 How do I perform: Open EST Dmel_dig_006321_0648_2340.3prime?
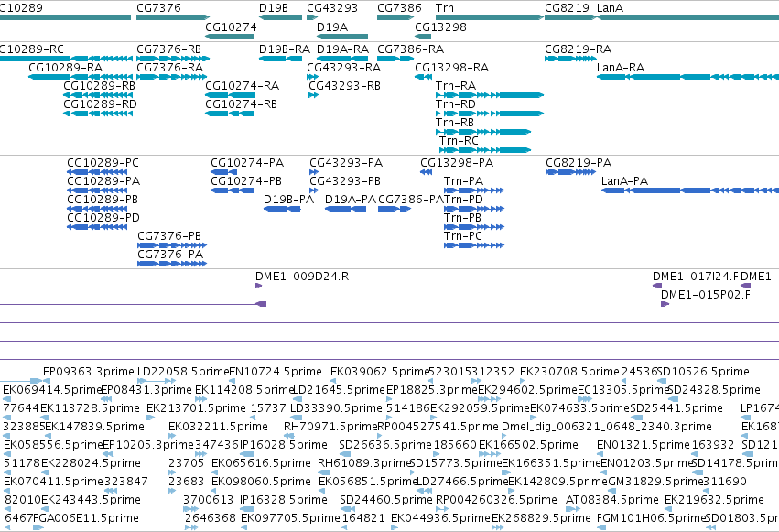pos(607,428)
